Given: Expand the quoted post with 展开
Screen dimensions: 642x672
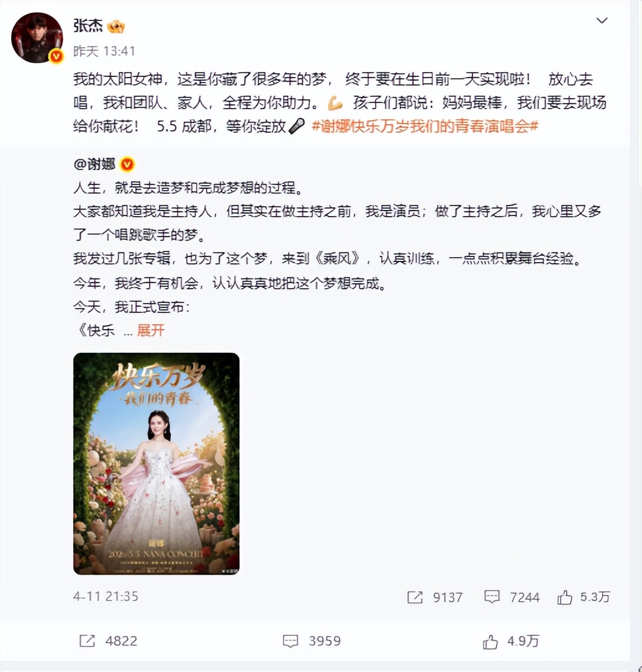Looking at the screenshot, I should point(150,330).
